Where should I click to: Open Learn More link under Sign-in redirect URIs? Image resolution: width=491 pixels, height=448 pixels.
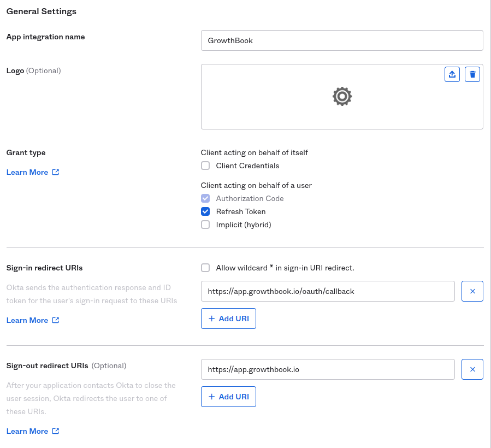coord(27,320)
